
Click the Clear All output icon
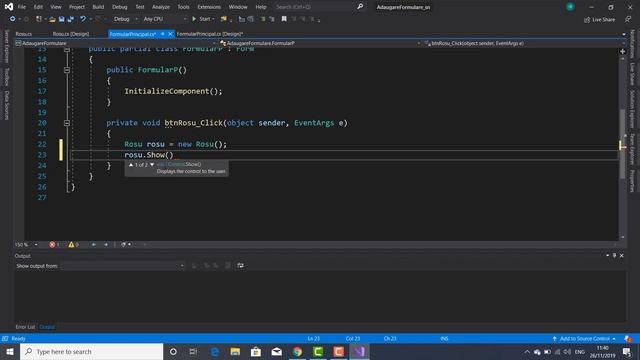point(228,266)
